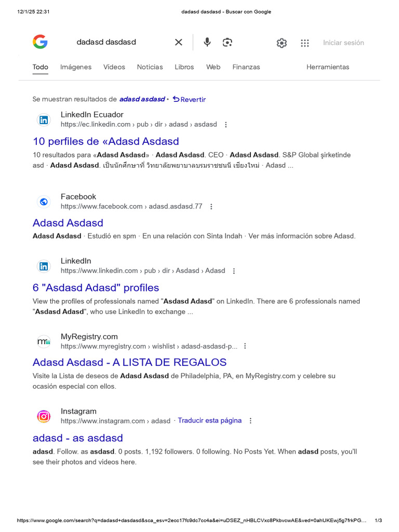
Task: Start voice search with microphone icon
Action: tap(207, 43)
